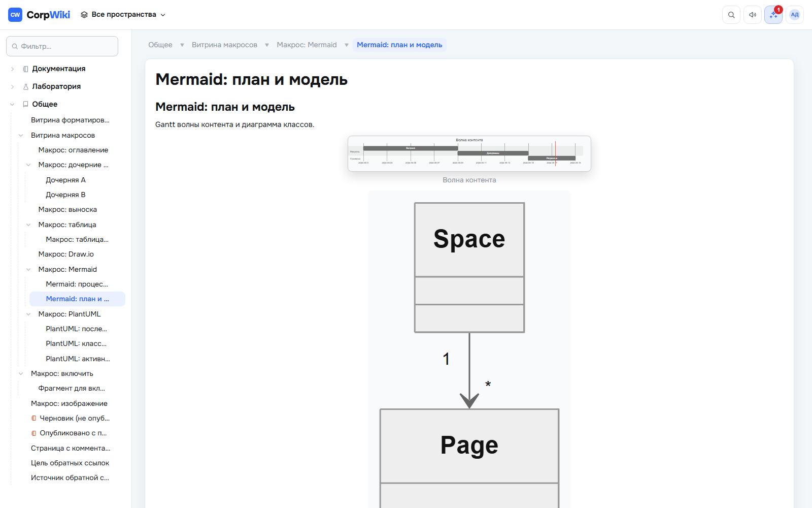Click the flask icon next to Лаборатория
812x508 pixels.
[25, 87]
